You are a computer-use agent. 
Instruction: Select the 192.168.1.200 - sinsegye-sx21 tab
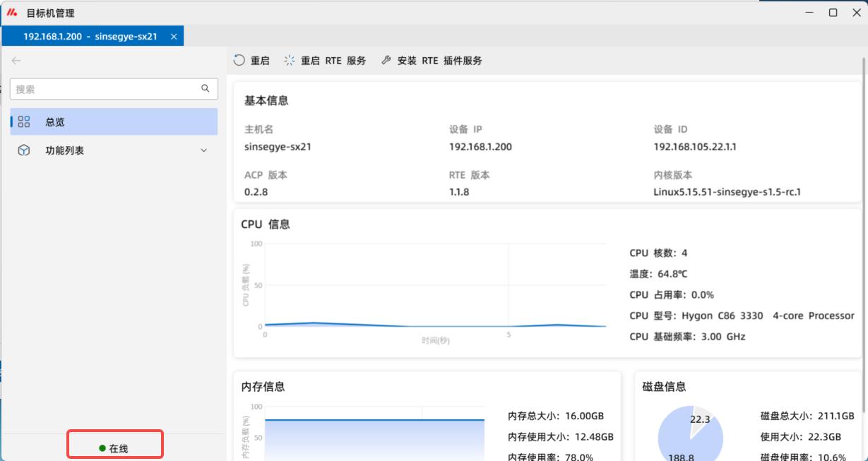90,36
